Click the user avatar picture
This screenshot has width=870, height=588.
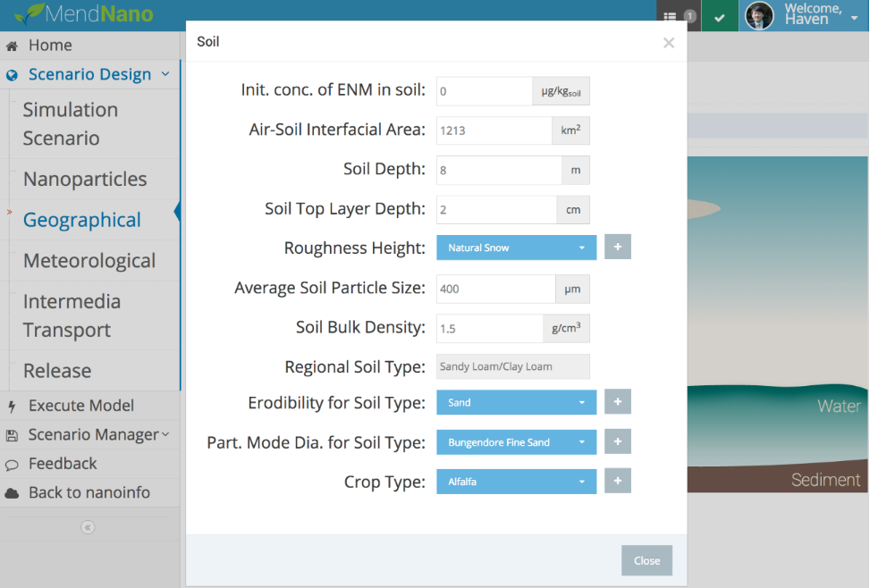(759, 16)
